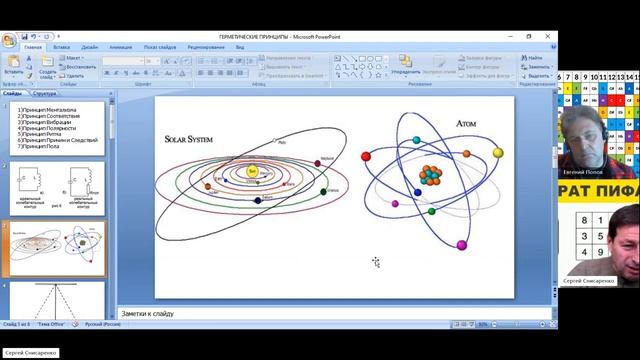
Task: Open the Рецензирование ribbon tab
Action: [x=206, y=47]
